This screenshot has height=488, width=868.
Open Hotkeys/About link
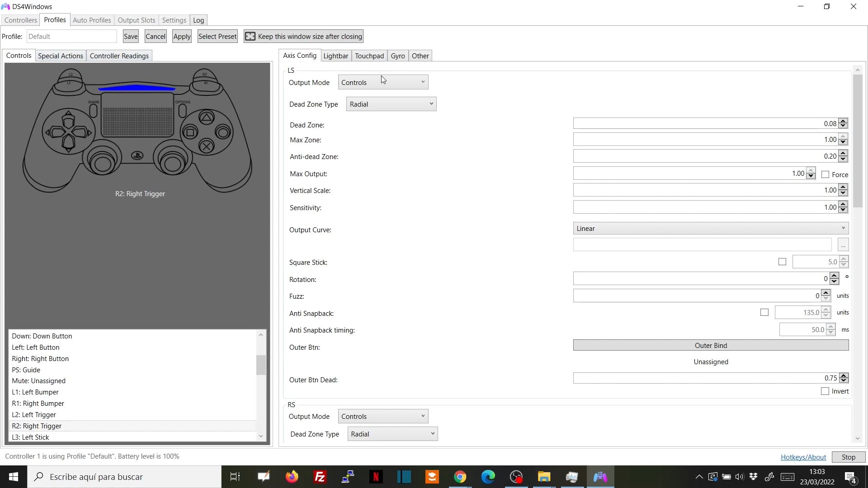coord(803,457)
